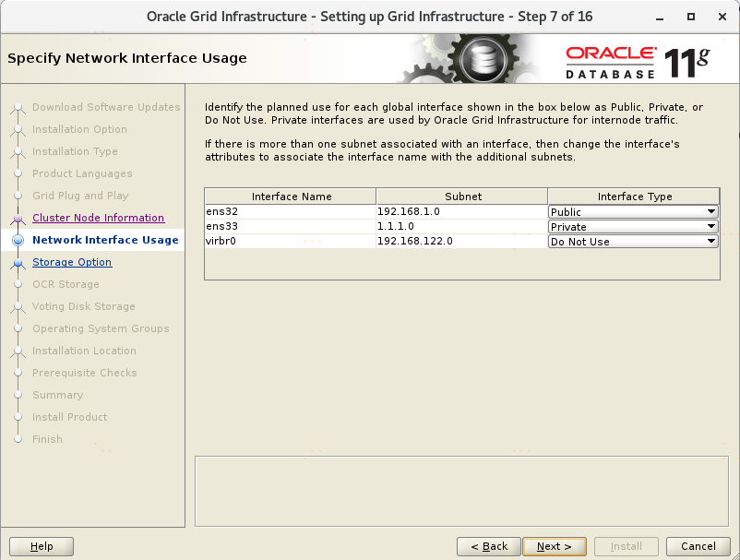Maximize the installer window

pyautogui.click(x=691, y=17)
